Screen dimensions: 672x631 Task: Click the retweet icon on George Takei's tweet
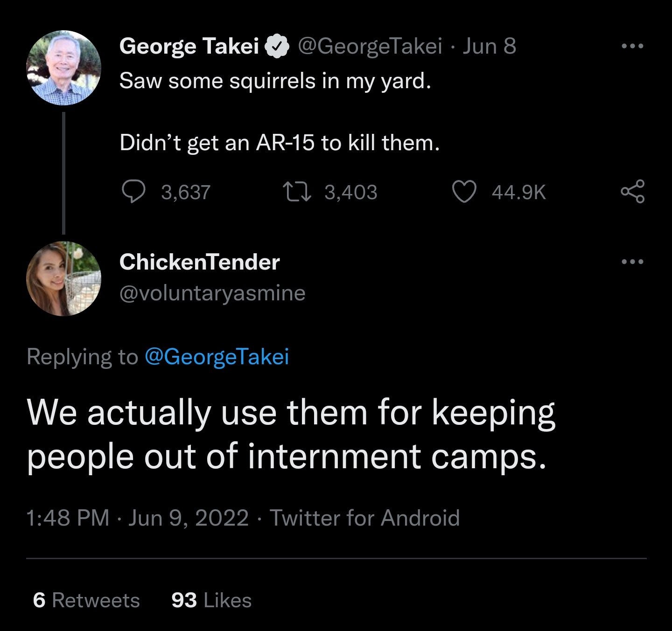pos(296,192)
